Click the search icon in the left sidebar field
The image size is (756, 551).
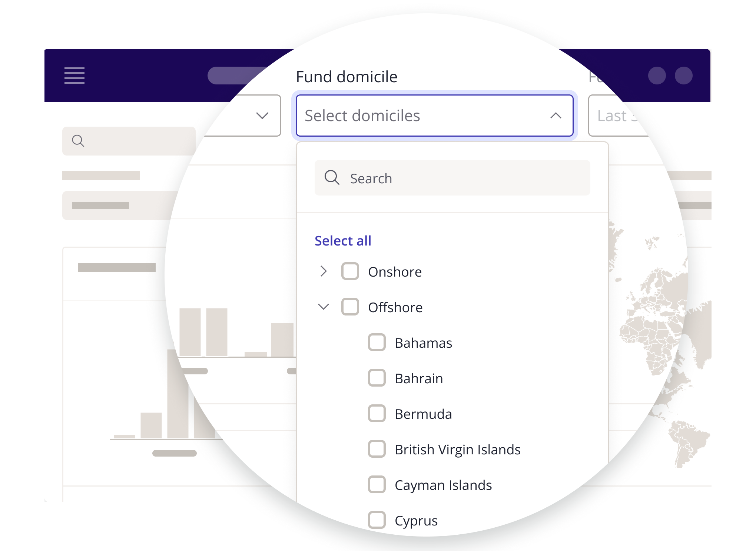click(78, 140)
